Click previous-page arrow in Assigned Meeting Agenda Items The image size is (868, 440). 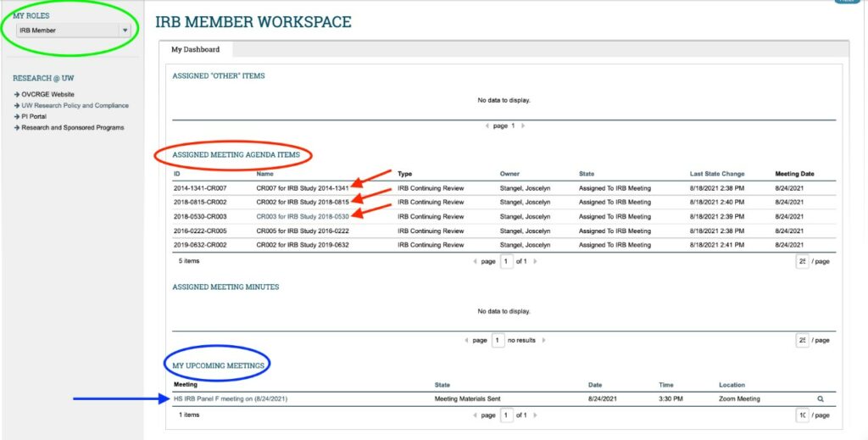pyautogui.click(x=475, y=262)
